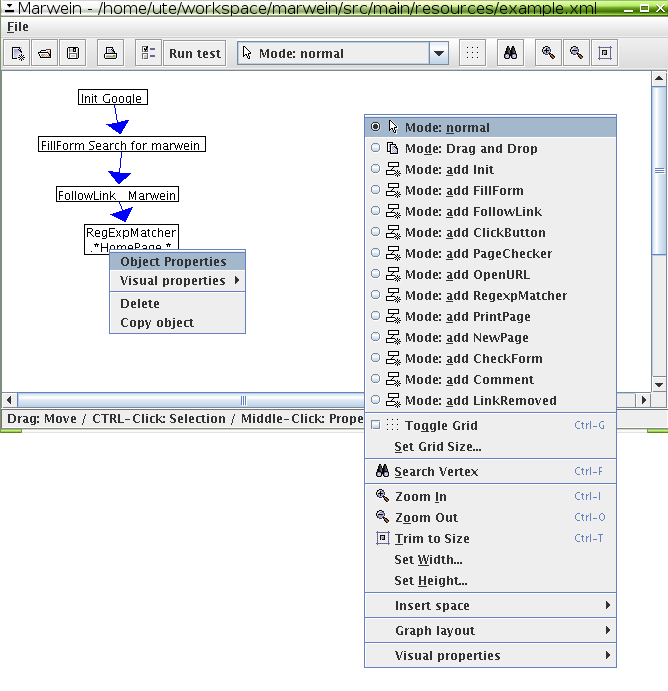Click horizontal scrollbar right arrow
The width and height of the screenshot is (668, 691).
[644, 400]
